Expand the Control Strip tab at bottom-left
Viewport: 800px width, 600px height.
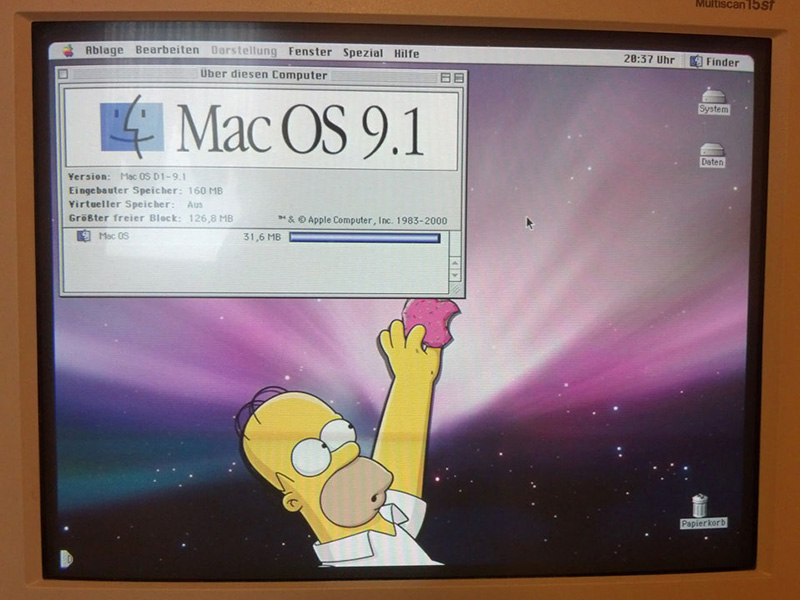[63, 558]
